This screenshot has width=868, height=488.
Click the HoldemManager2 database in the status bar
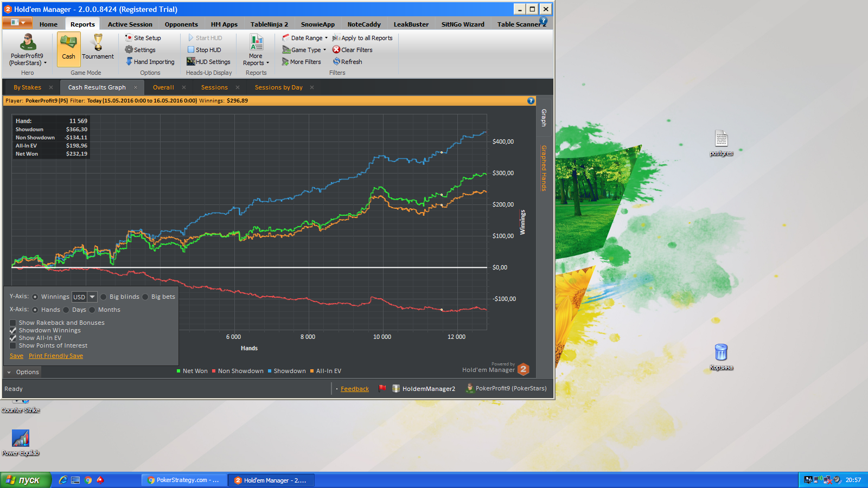(424, 389)
